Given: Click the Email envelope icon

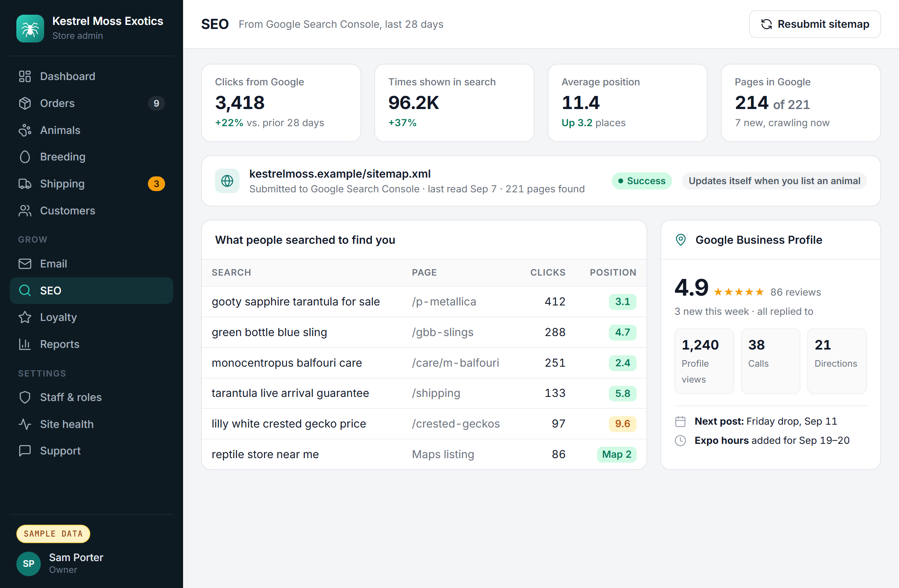Looking at the screenshot, I should click(25, 264).
